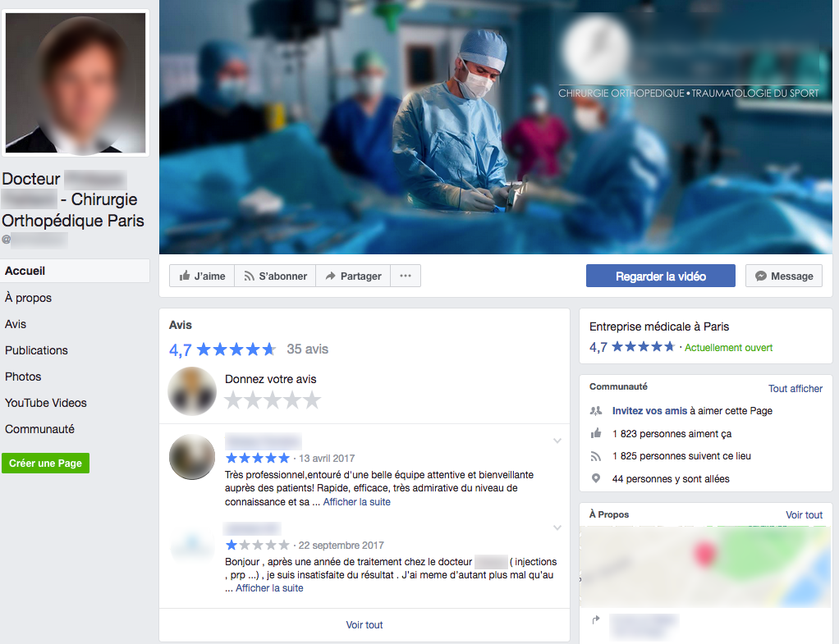Screen dimensions: 839x644
Task: Subscribe using the S'abonner button
Action: click(275, 276)
